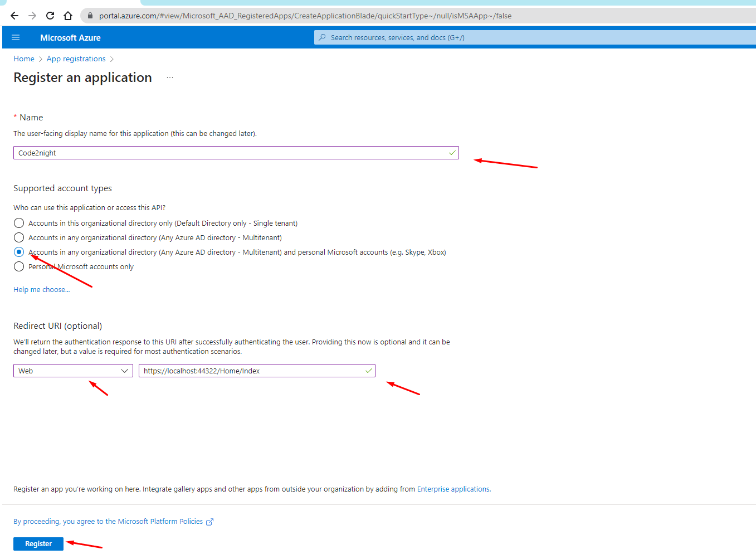Click the Home breadcrumb
The image size is (756, 559).
(x=24, y=59)
